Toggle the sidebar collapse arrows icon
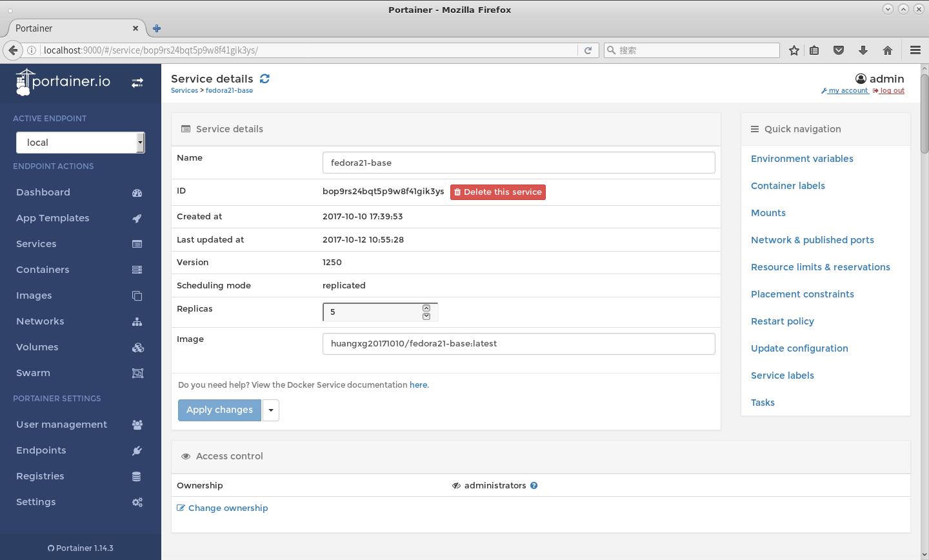929x560 pixels. (137, 83)
